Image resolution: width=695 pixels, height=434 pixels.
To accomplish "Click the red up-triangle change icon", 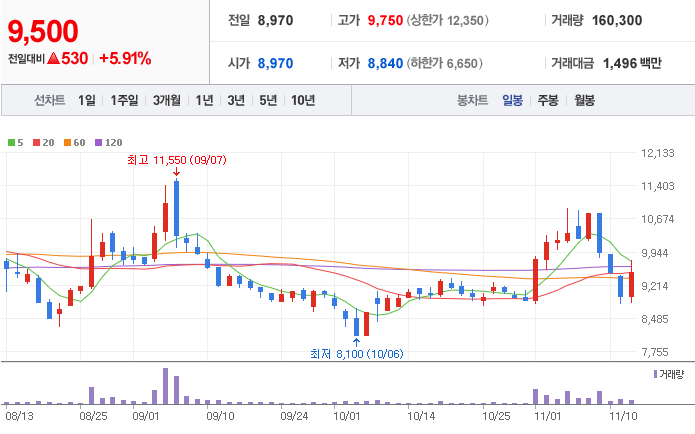I will point(53,58).
